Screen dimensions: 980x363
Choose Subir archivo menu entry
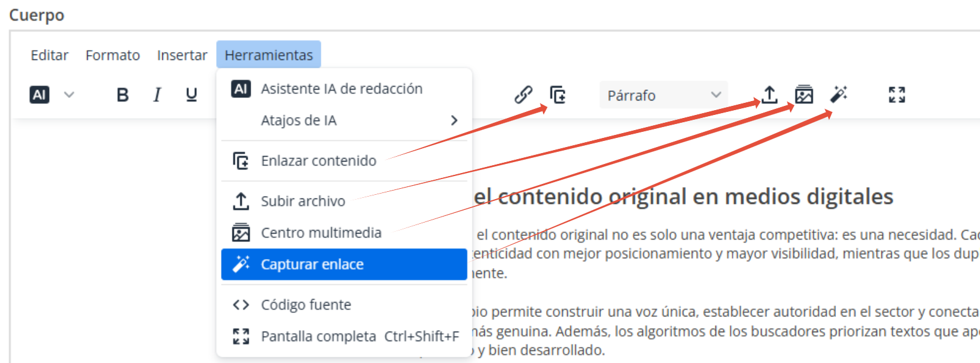click(x=344, y=201)
